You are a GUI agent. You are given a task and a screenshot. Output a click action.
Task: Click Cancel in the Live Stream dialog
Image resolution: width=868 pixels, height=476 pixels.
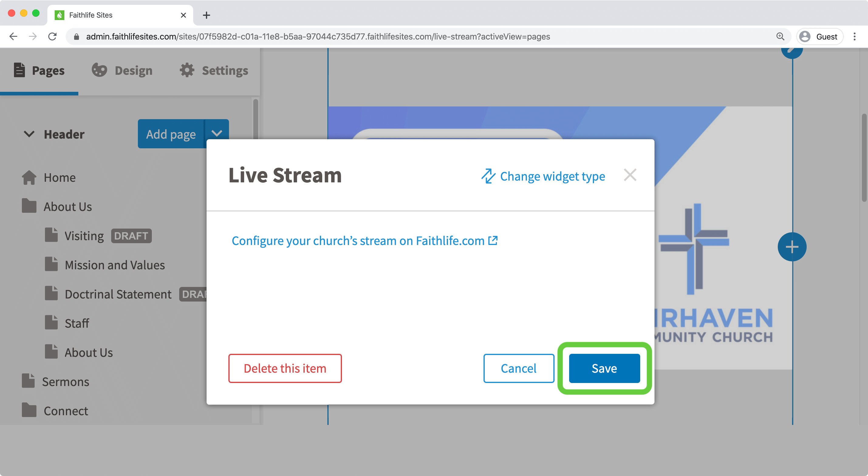click(518, 368)
